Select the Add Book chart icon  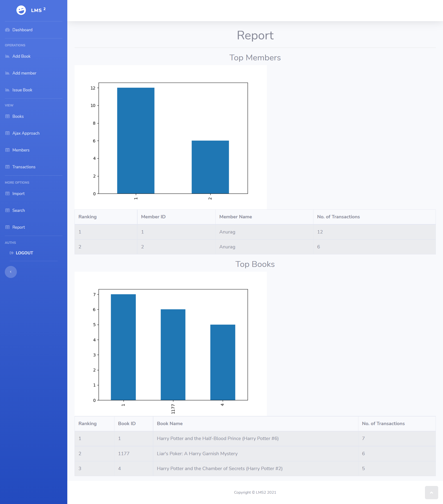pyautogui.click(x=7, y=56)
